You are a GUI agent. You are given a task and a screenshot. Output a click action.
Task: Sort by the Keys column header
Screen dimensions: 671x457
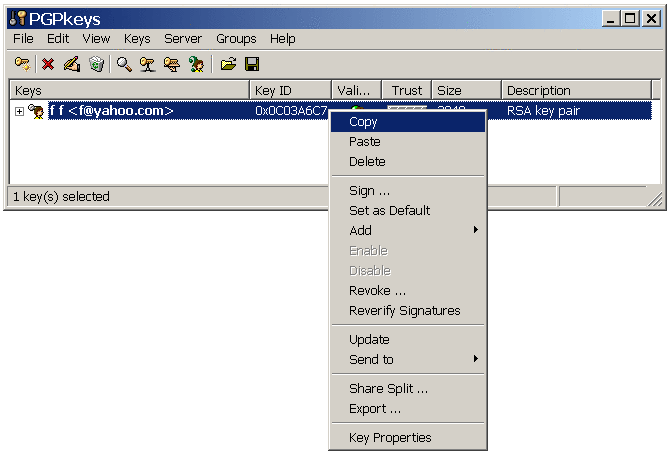tap(130, 90)
